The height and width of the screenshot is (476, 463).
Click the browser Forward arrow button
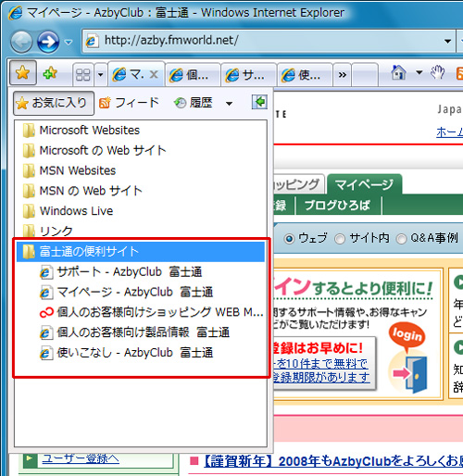48,42
